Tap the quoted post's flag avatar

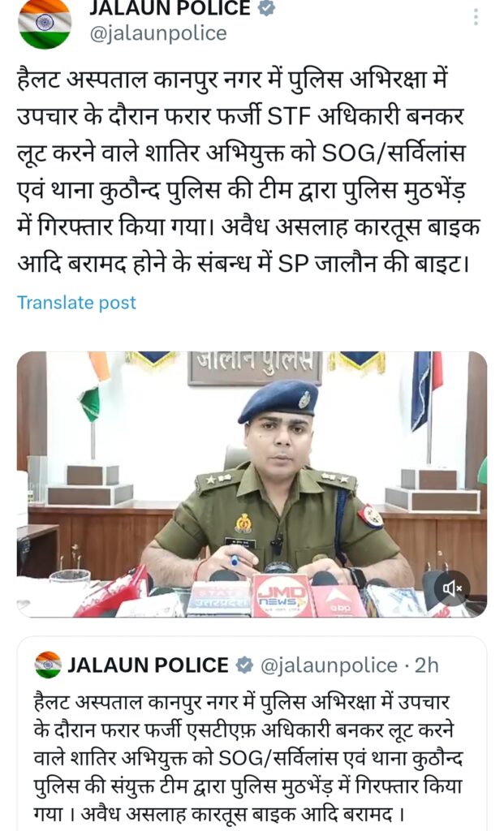click(48, 665)
